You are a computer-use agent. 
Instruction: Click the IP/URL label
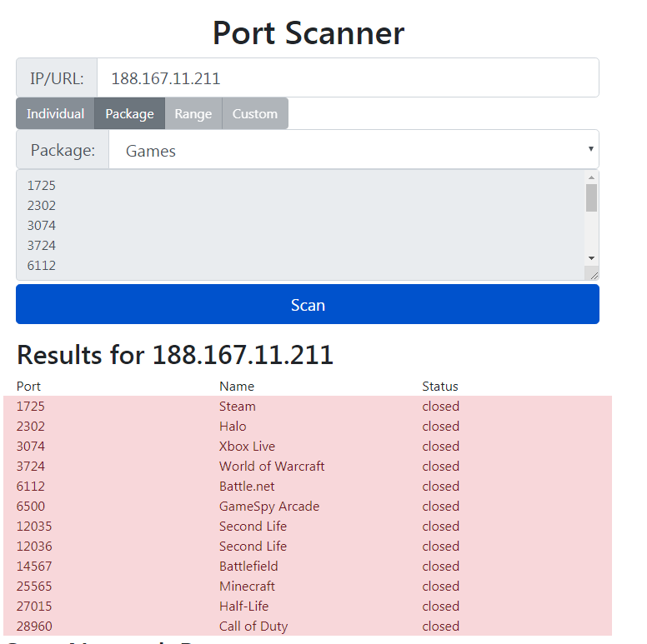[x=57, y=78]
